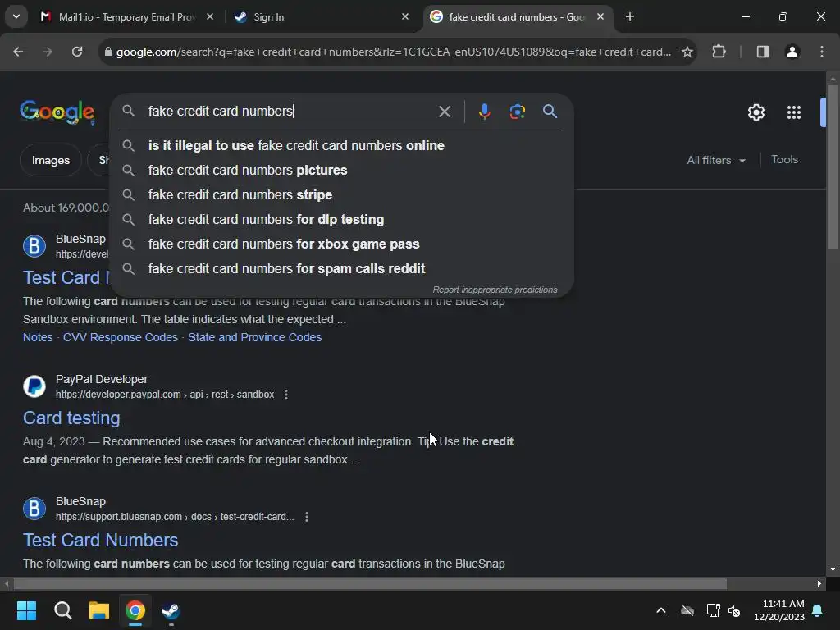The width and height of the screenshot is (840, 630).
Task: Expand the All filters dropdown
Action: 716,160
